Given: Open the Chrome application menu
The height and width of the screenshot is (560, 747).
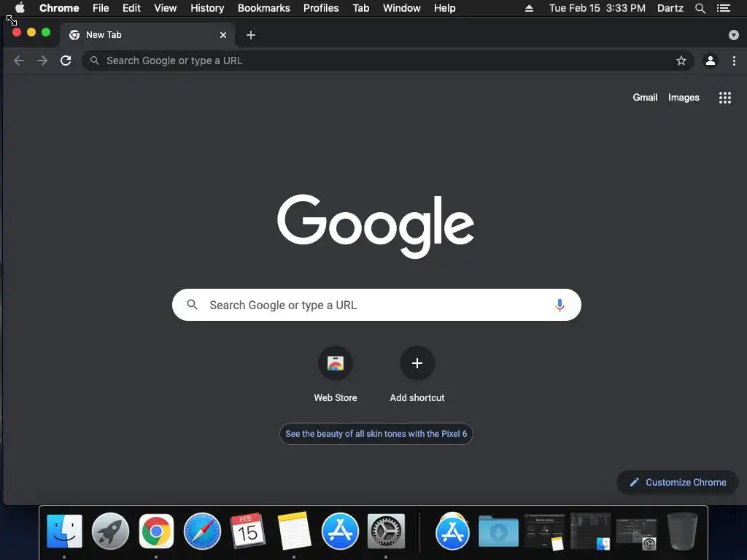Looking at the screenshot, I should (x=59, y=8).
